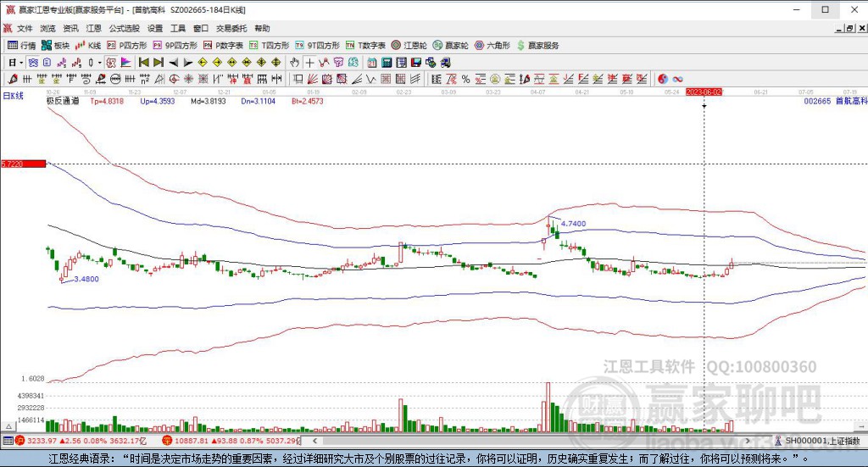
Task: Open the P四方形 tool
Action: pos(127,46)
